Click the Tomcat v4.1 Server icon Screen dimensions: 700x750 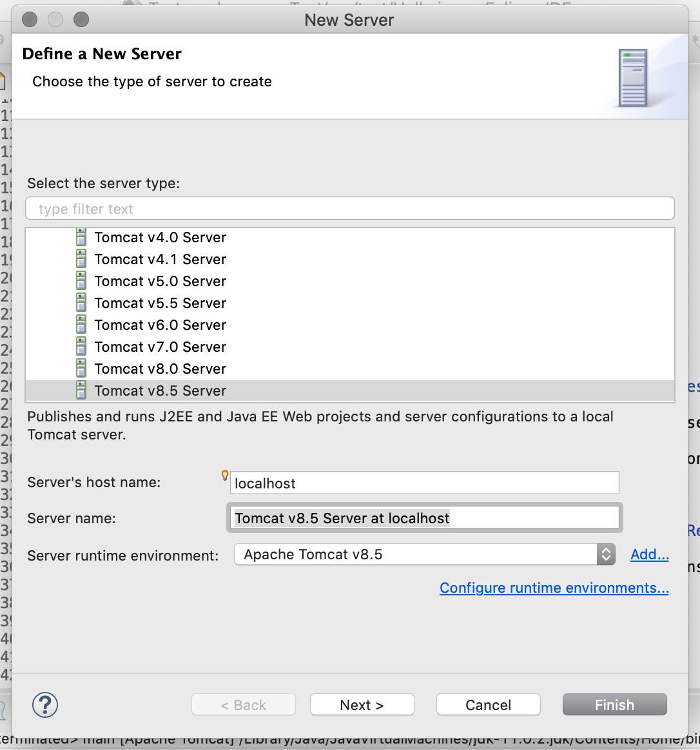tap(81, 259)
